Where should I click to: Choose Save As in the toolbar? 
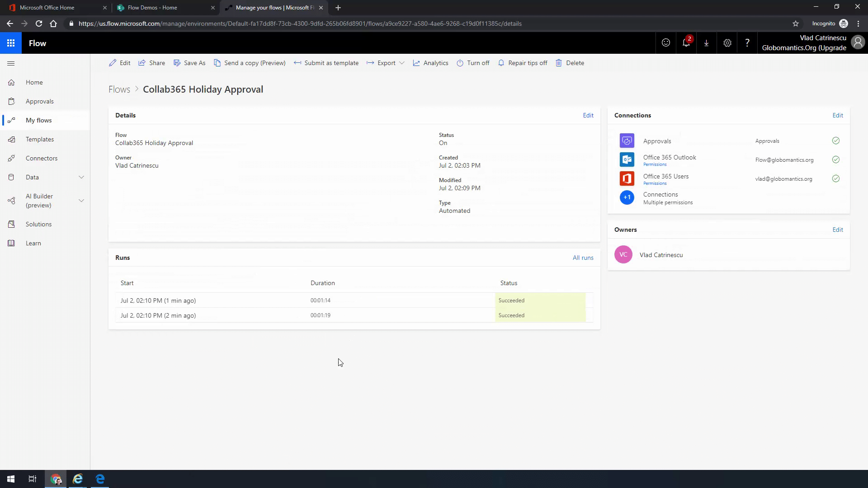[x=189, y=63]
